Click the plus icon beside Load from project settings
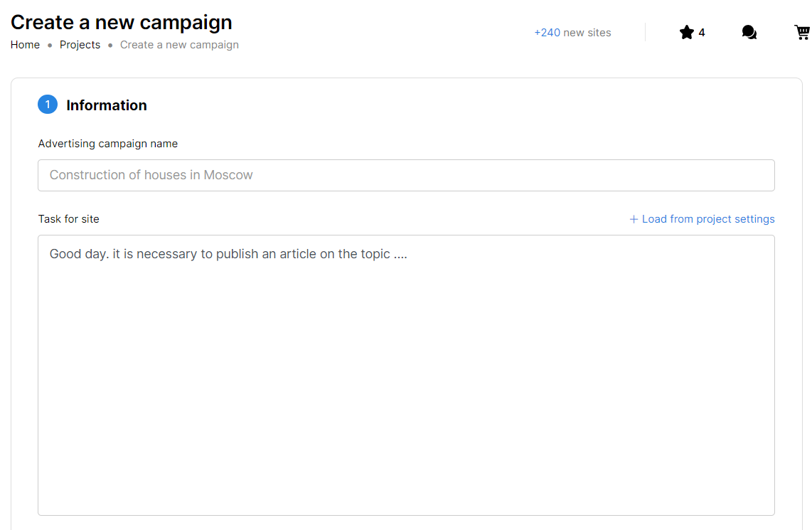 (633, 218)
